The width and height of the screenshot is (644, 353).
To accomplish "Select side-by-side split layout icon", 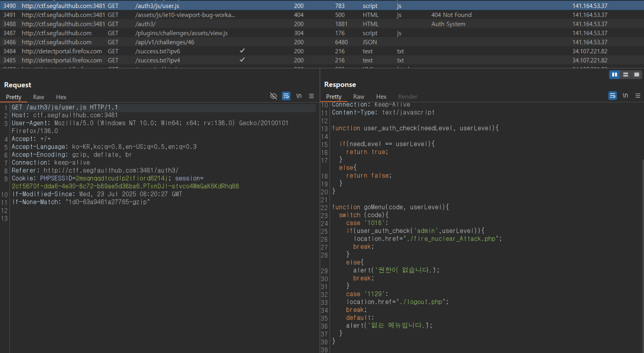I will [614, 75].
